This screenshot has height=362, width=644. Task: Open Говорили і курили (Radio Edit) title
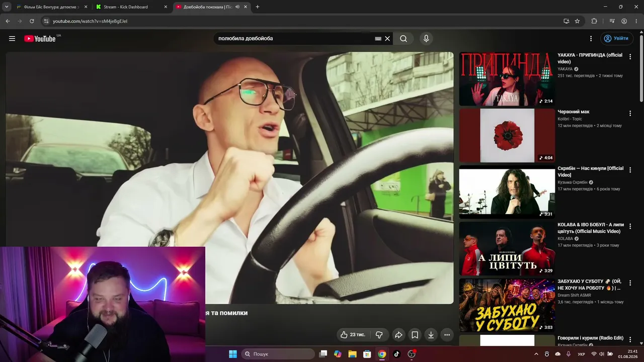(x=590, y=338)
